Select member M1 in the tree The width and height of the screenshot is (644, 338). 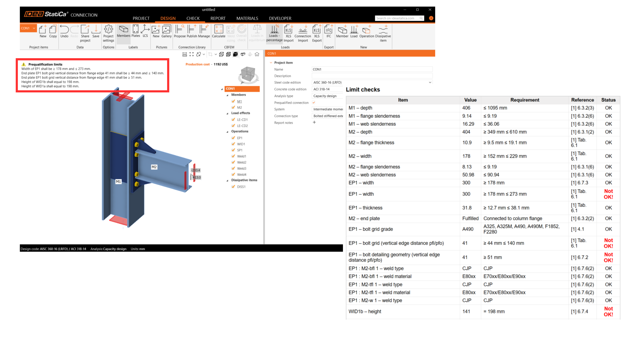239,101
